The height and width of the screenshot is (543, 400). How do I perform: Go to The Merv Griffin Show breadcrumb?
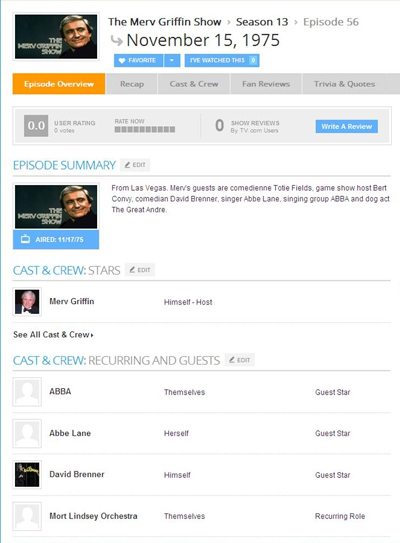pyautogui.click(x=165, y=22)
